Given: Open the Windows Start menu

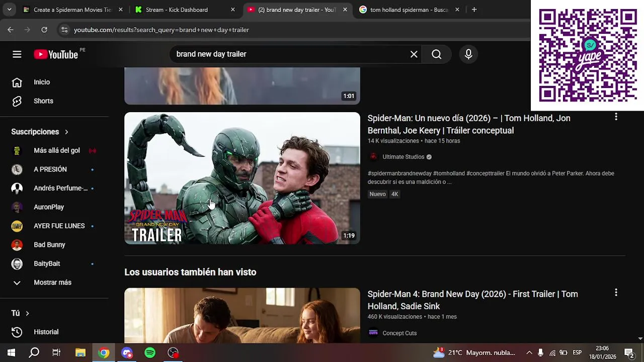Looking at the screenshot, I should click(x=11, y=353).
